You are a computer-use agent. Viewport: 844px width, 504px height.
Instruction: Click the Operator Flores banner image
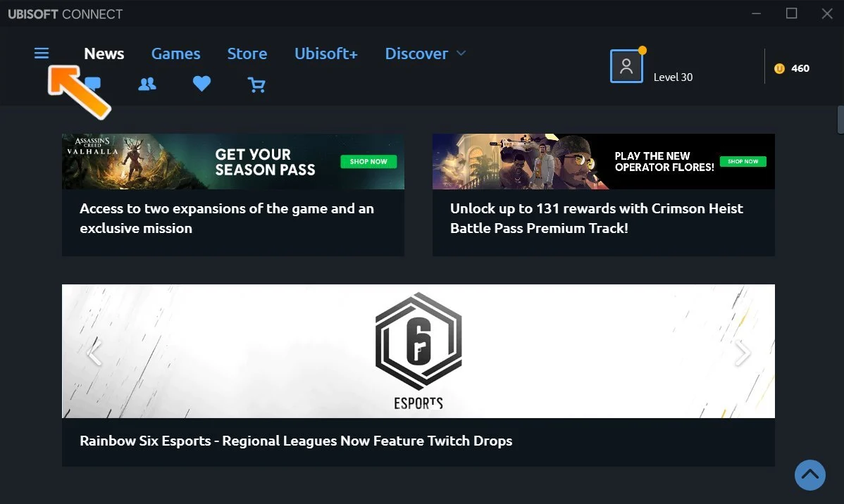[x=603, y=161]
